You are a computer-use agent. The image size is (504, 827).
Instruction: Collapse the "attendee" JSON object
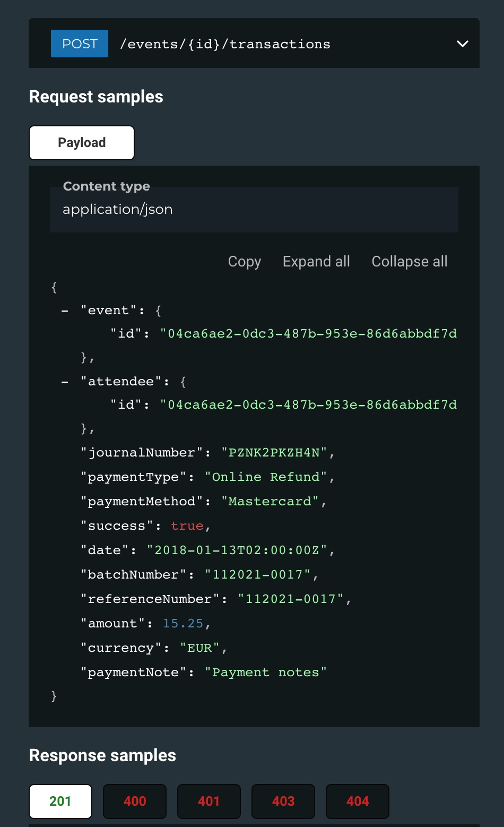(65, 382)
